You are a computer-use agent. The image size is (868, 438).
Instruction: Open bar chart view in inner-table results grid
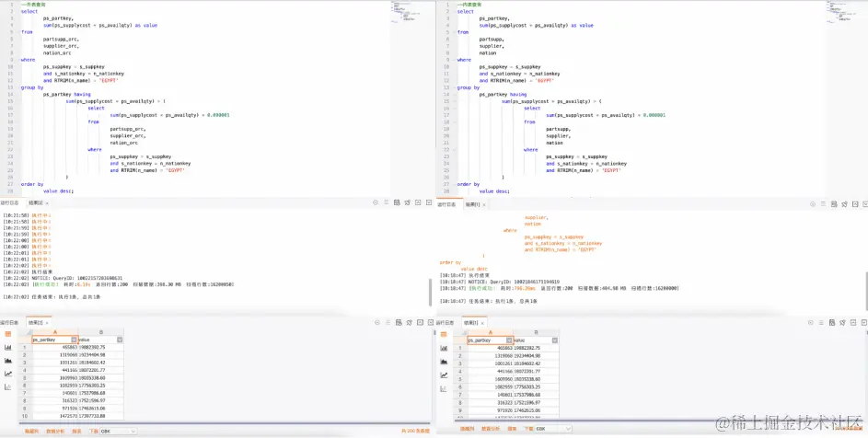pos(444,348)
